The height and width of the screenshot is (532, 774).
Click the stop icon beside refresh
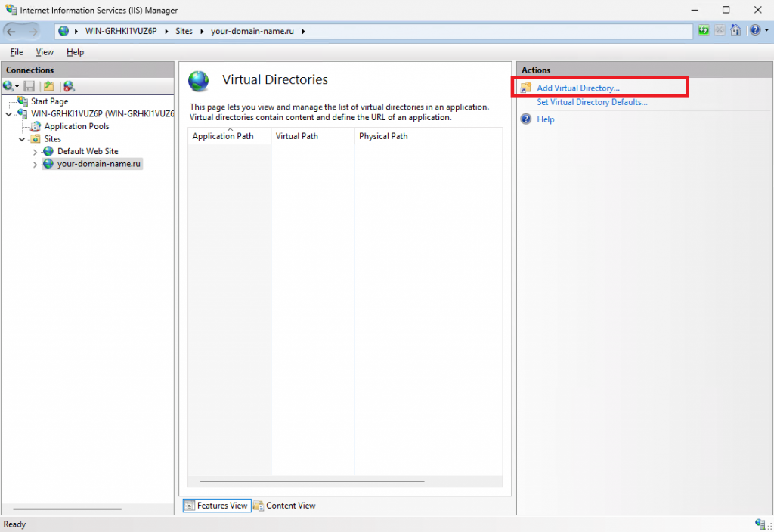[720, 30]
